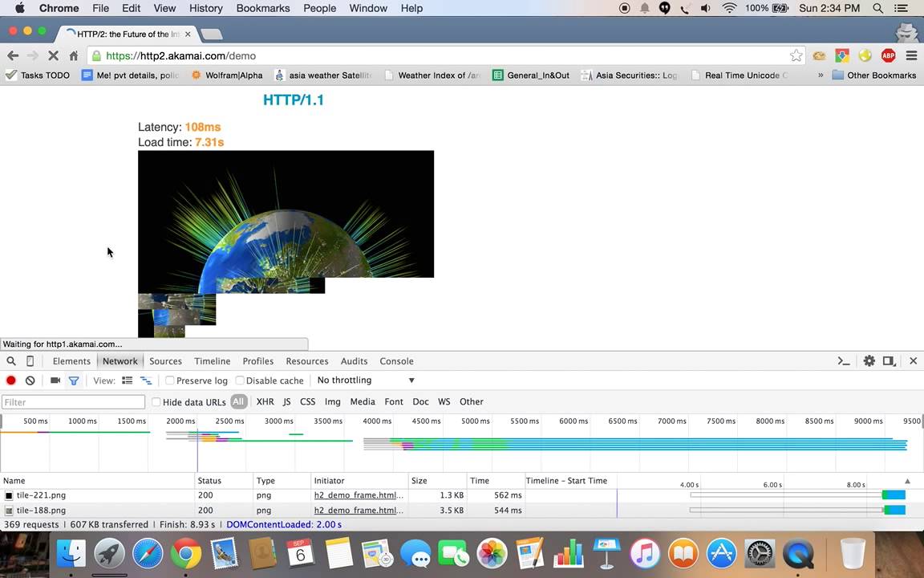Go to the browser home page
This screenshot has width=924, height=578.
click(74, 55)
